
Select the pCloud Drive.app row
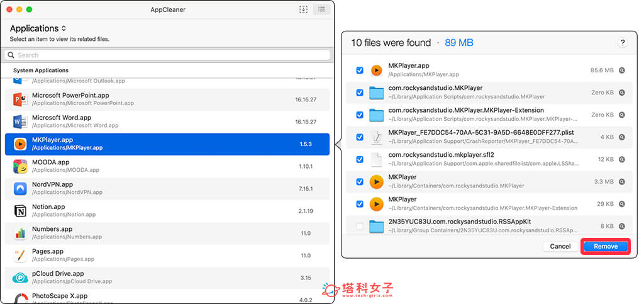coord(167,278)
